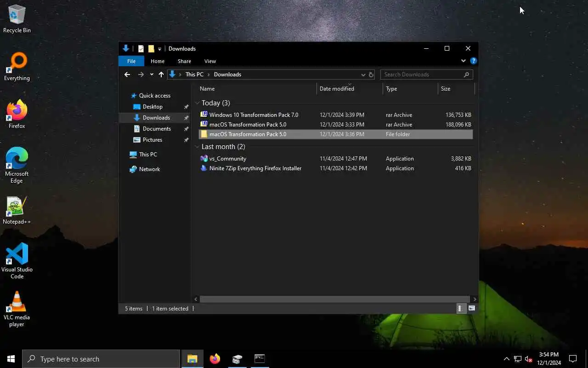
Task: Open the Recent locations dropdown arrow
Action: coord(152,75)
